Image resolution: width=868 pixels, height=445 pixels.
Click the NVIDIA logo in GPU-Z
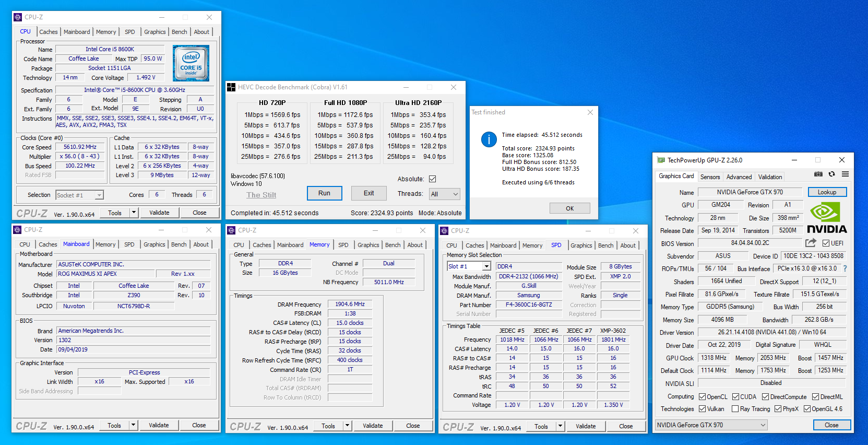point(827,218)
